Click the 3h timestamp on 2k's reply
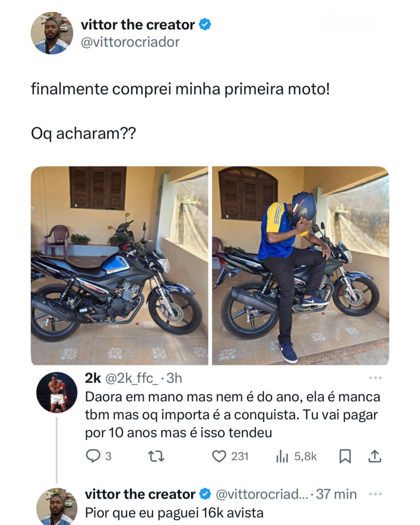420x525 pixels. tap(174, 378)
